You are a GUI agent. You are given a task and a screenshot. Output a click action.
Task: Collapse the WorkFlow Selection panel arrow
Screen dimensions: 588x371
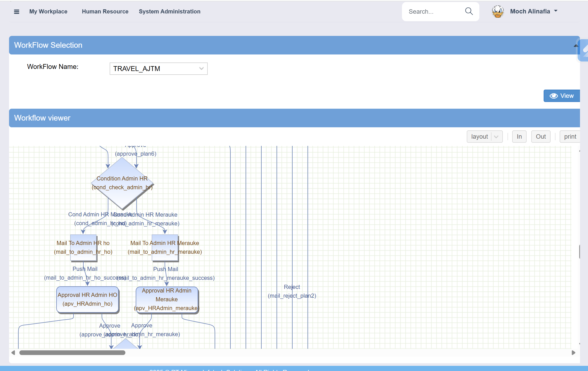[576, 46]
